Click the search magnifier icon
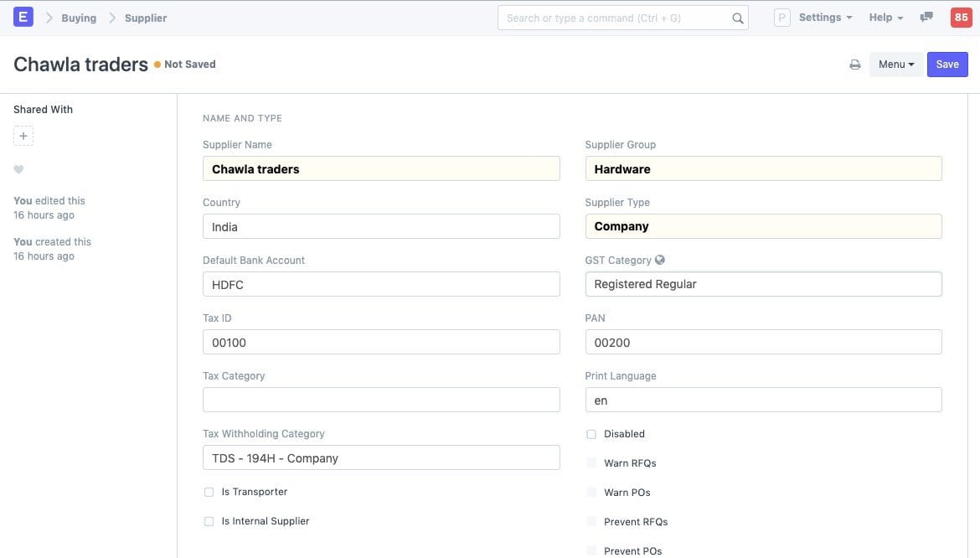980x558 pixels. tap(737, 18)
